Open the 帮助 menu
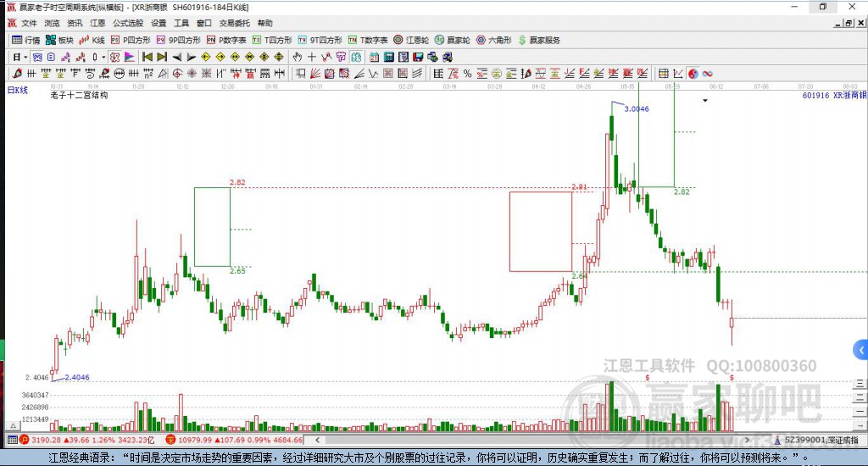 (x=265, y=23)
